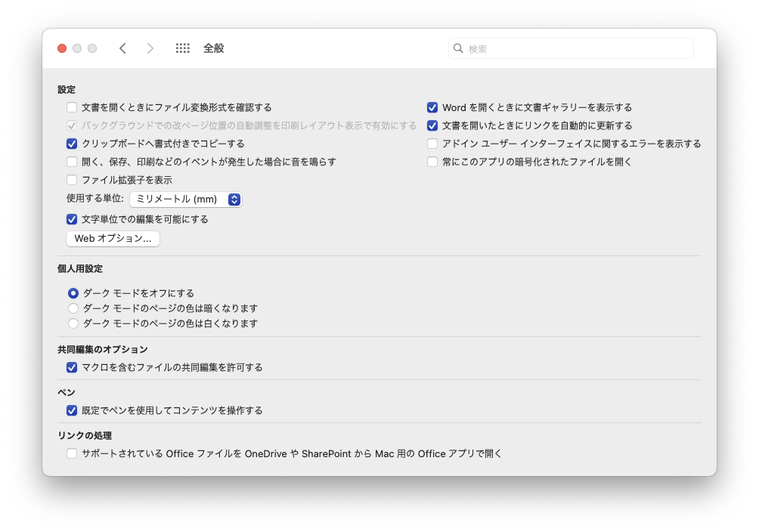Enable 文書を開くときにファイル変換形式を確認する checkbox

tap(72, 107)
